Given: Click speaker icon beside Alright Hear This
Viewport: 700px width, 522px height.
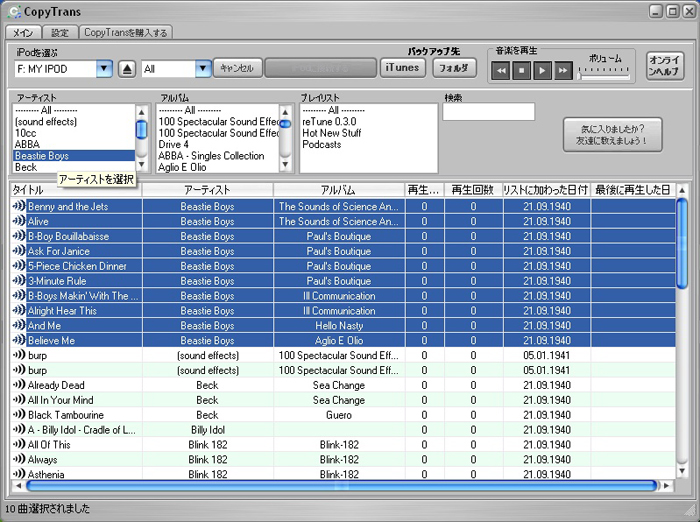Looking at the screenshot, I should point(19,310).
